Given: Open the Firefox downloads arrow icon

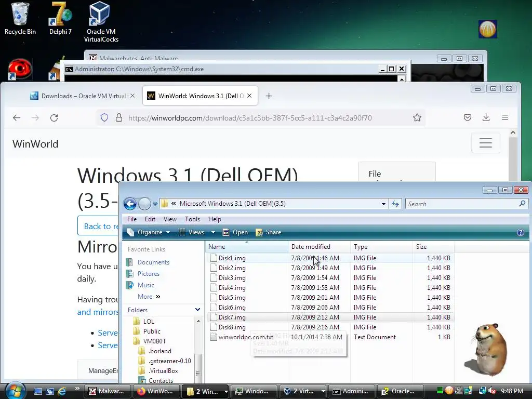Looking at the screenshot, I should 486,117.
